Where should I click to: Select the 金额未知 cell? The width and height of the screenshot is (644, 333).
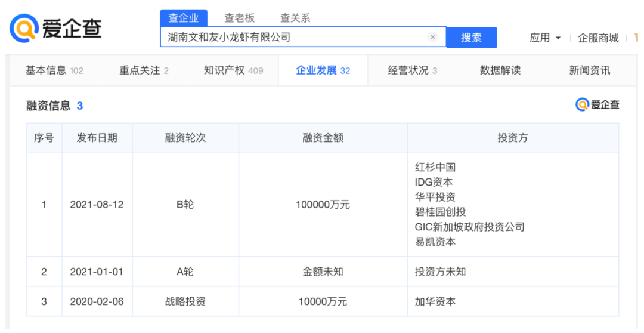coord(323,272)
